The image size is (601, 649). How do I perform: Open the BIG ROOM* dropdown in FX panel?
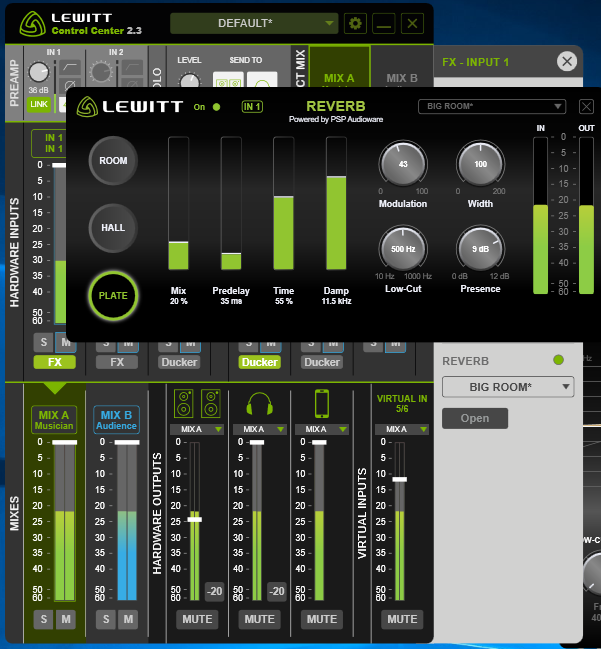508,387
